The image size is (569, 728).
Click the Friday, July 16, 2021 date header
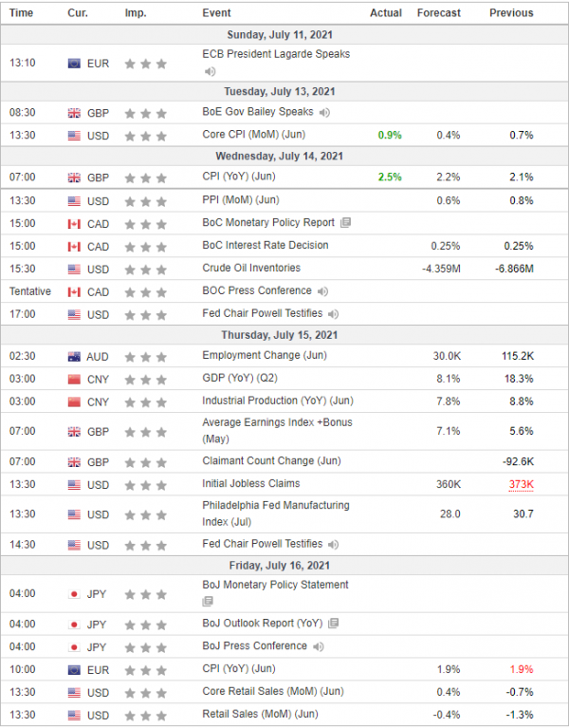279,566
